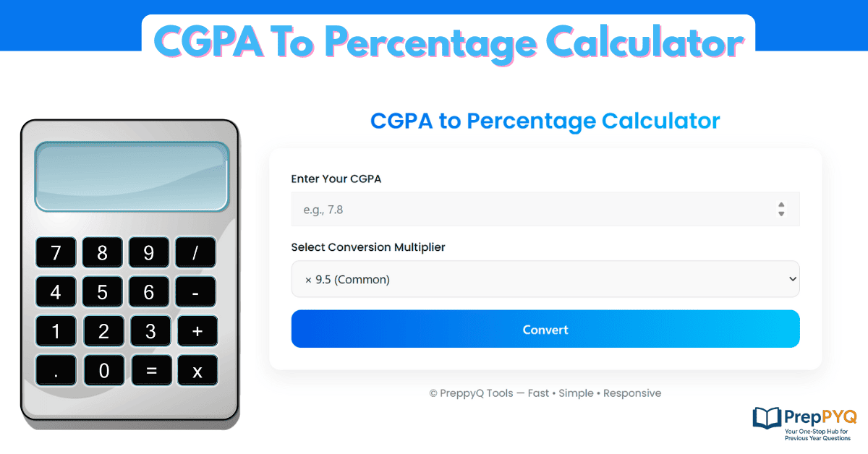Click the PreppyQ Tools footer text
Viewport: 868px width, 454px height.
pos(545,393)
